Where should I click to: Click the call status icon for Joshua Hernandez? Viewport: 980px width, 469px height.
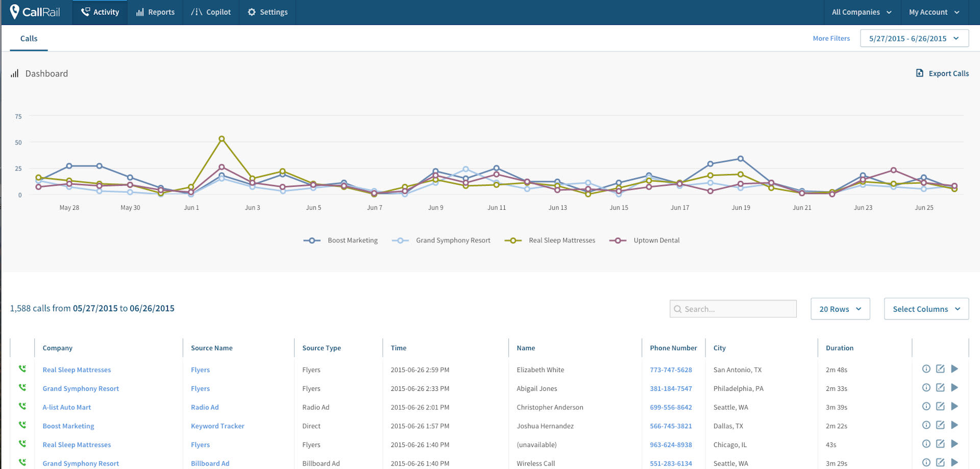(22, 425)
